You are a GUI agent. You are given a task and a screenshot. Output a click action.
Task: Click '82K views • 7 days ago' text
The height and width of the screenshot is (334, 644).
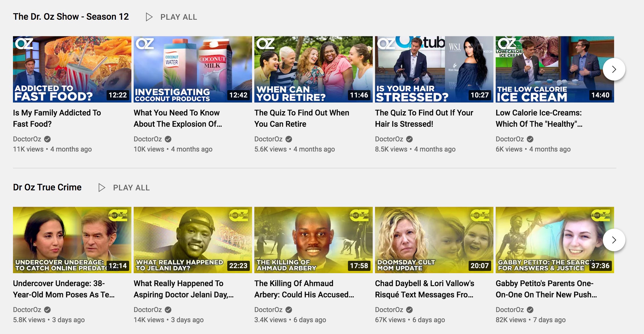point(531,320)
